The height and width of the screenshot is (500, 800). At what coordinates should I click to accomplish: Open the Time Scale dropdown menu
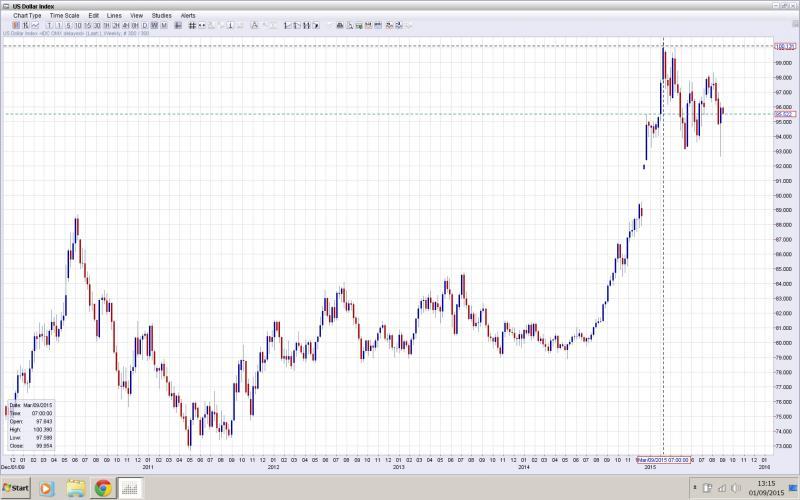[x=65, y=16]
